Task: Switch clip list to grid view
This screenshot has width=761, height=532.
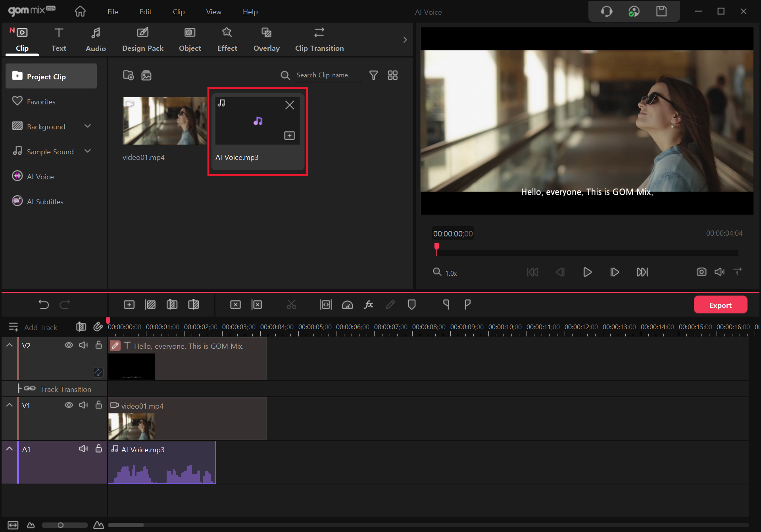Action: (x=392, y=75)
